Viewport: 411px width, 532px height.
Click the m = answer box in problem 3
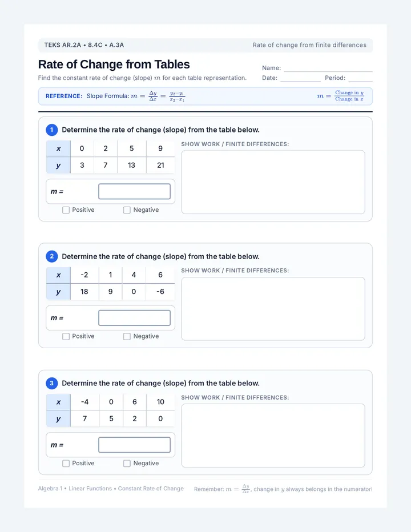coord(134,445)
